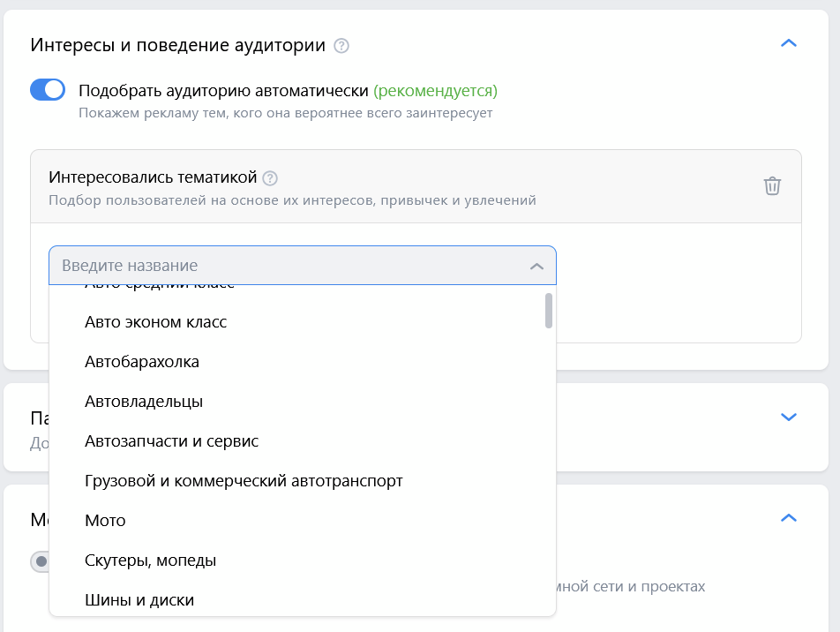Choose 'Грузовой и коммерческий автотранспорт'
This screenshot has height=632, width=840.
303,481
